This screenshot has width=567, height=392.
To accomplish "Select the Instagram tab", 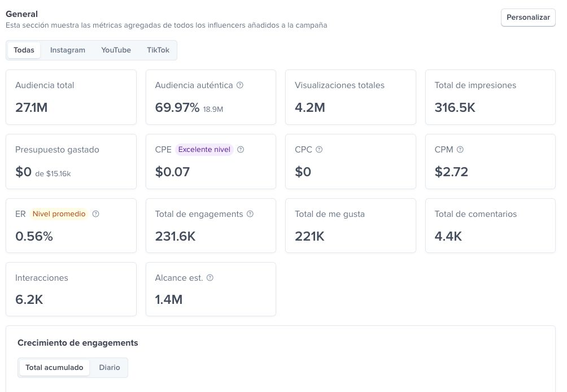I will pyautogui.click(x=68, y=50).
